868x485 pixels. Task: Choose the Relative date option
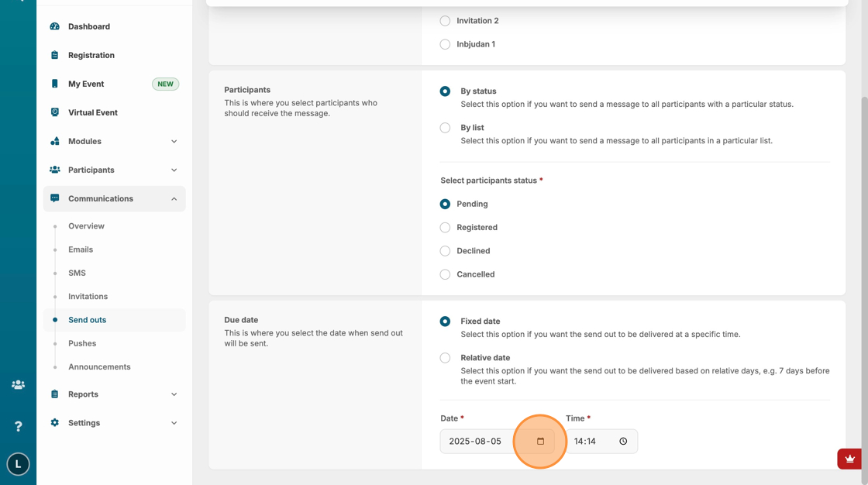pos(445,358)
